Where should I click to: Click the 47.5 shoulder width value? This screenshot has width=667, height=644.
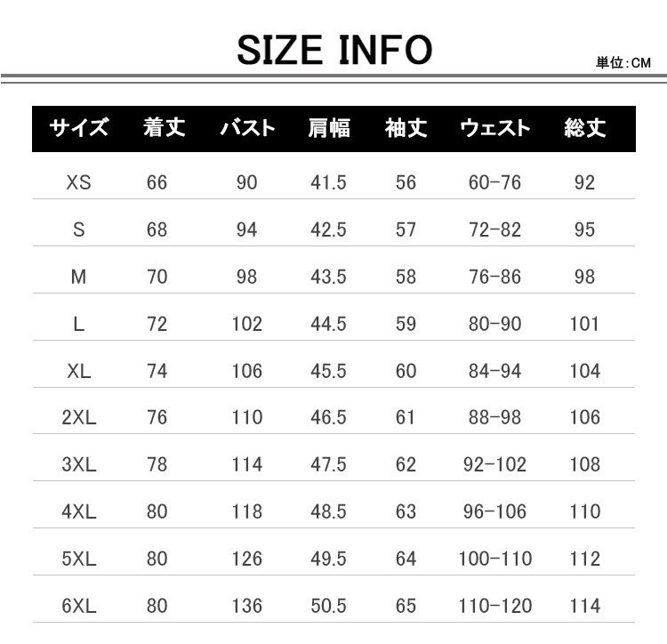coord(328,464)
